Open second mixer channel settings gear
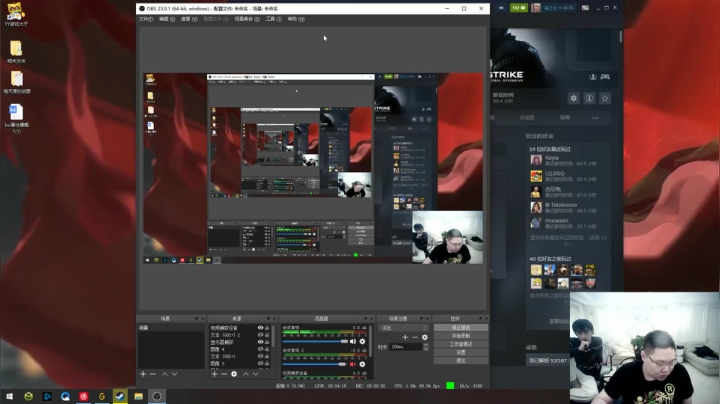 pos(362,364)
